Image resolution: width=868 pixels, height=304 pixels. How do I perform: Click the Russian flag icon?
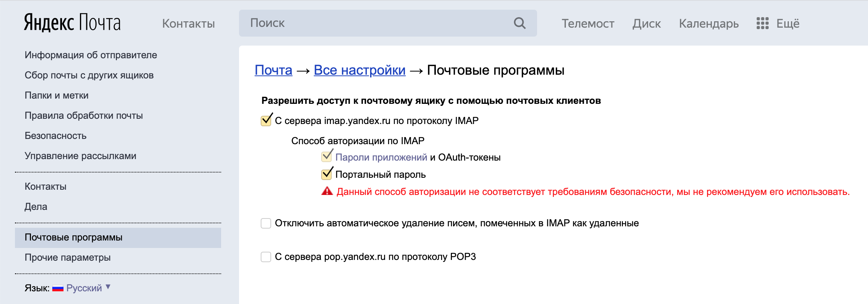click(58, 288)
